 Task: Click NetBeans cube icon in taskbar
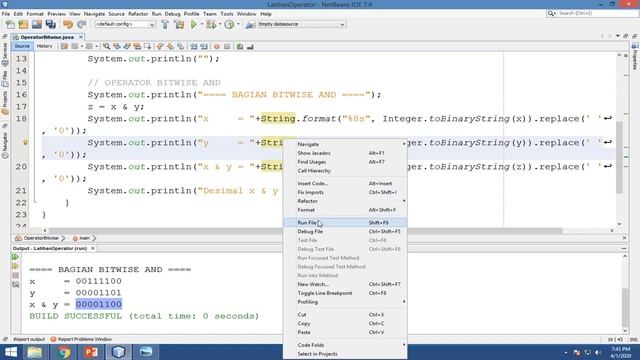pyautogui.click(x=118, y=352)
